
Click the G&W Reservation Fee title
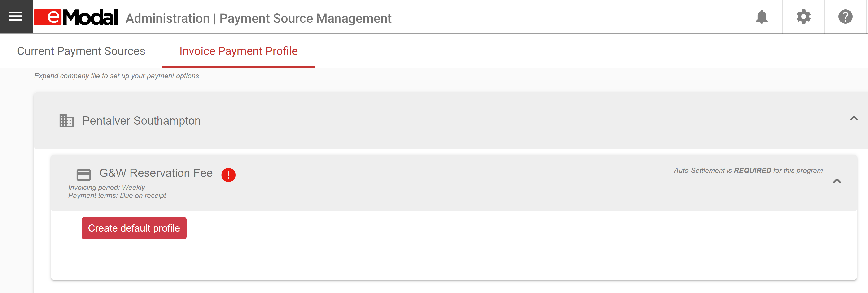click(x=156, y=173)
